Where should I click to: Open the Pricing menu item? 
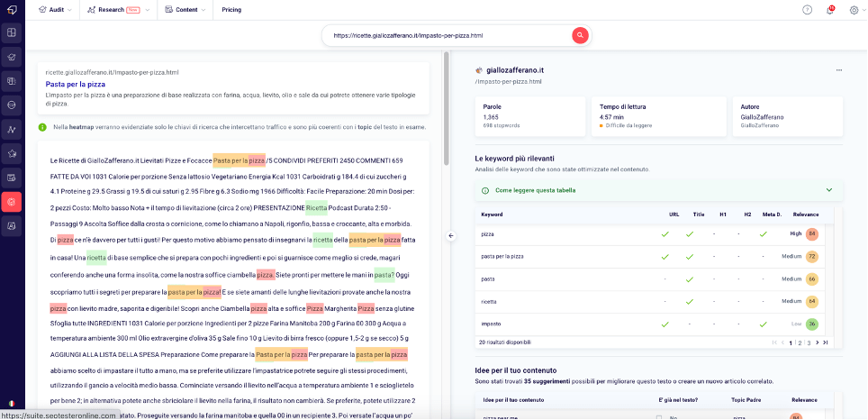(231, 10)
